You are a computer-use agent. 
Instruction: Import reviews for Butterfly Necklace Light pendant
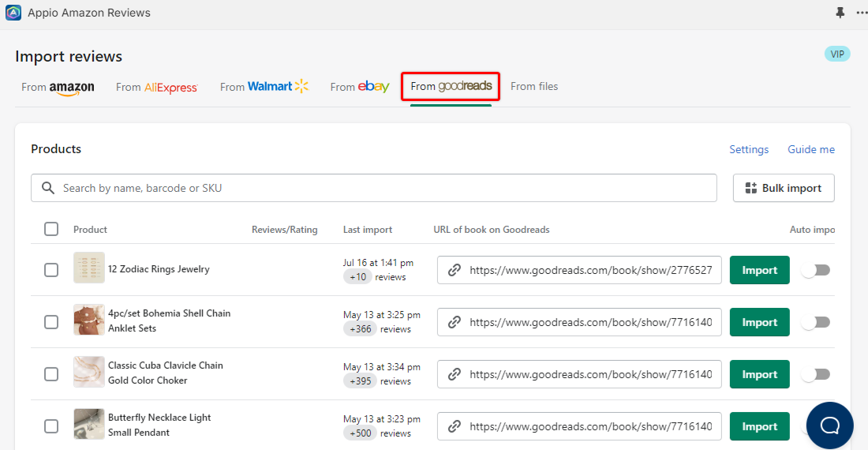point(759,426)
